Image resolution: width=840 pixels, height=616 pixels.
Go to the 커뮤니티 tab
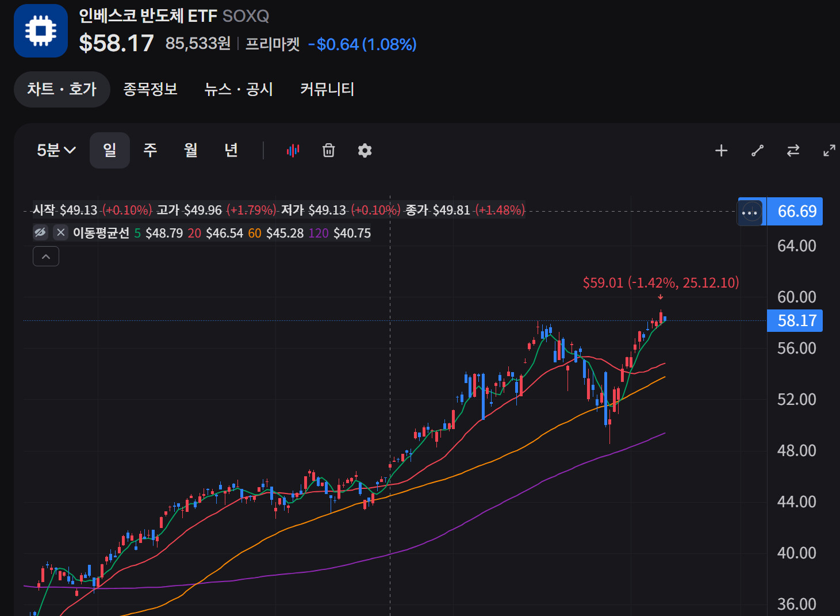click(x=327, y=89)
